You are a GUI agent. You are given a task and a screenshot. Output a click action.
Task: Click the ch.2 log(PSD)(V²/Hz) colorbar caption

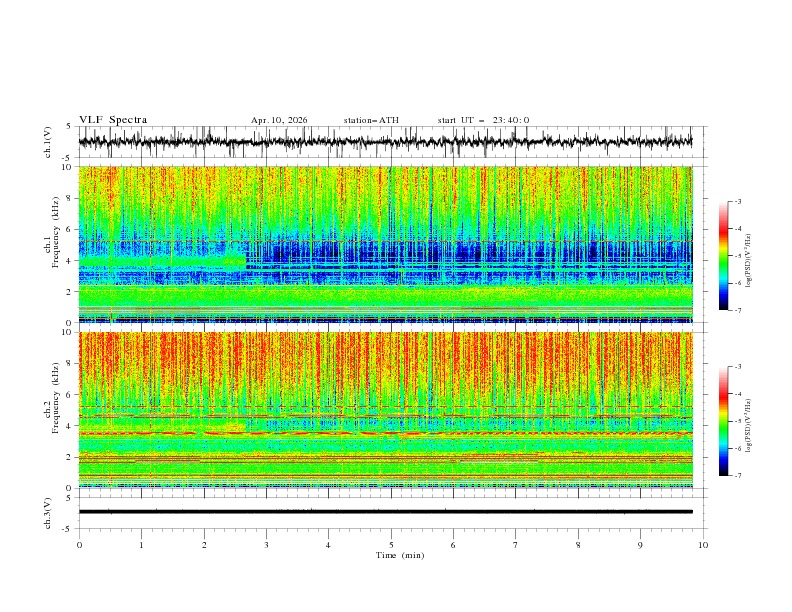coord(748,425)
